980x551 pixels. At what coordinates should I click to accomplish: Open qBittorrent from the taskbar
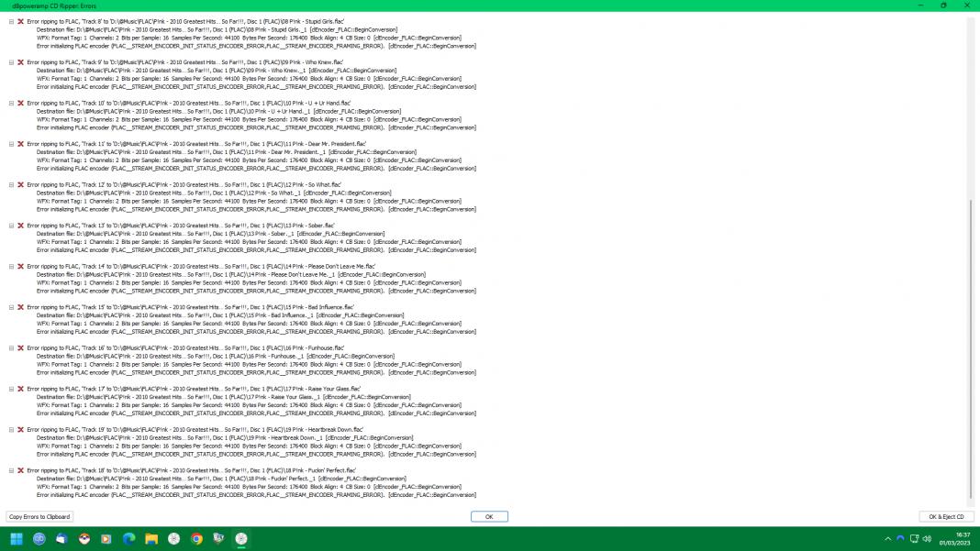pos(39,539)
